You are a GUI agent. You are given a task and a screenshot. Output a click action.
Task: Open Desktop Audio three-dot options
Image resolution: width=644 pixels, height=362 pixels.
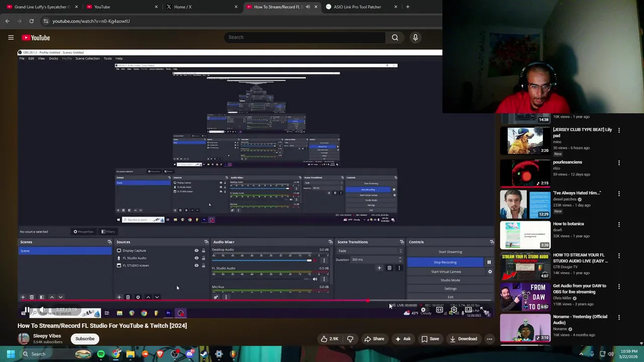coord(324,260)
